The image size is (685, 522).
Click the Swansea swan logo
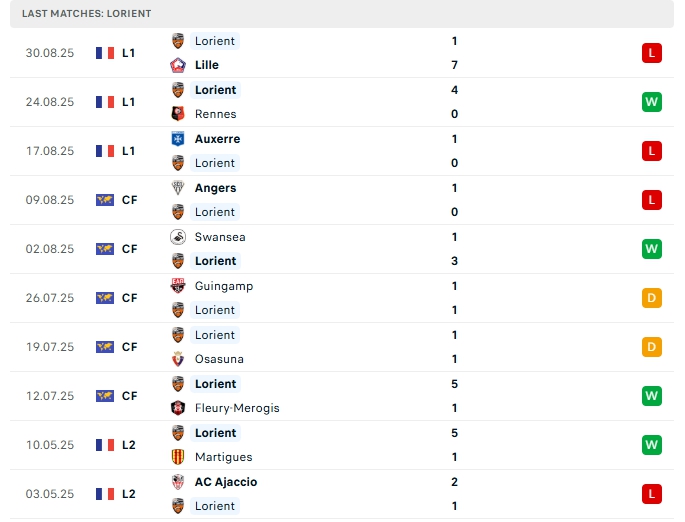(x=178, y=237)
